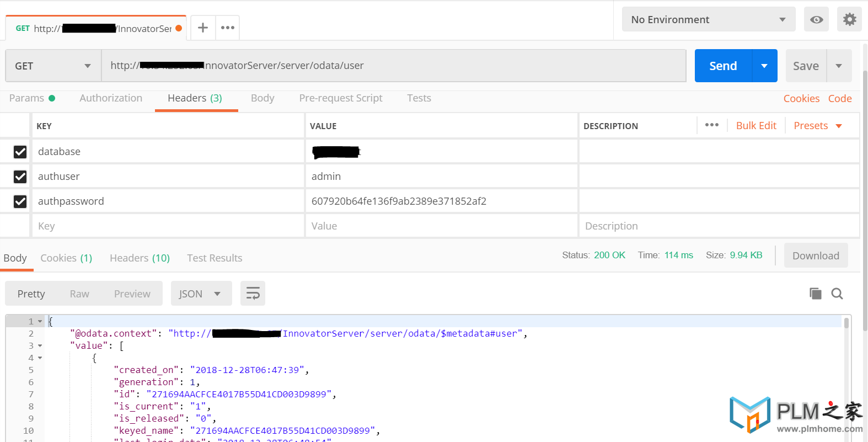Screen dimensions: 868x442
Task: Open the JSON format dropdown
Action: [x=201, y=294]
